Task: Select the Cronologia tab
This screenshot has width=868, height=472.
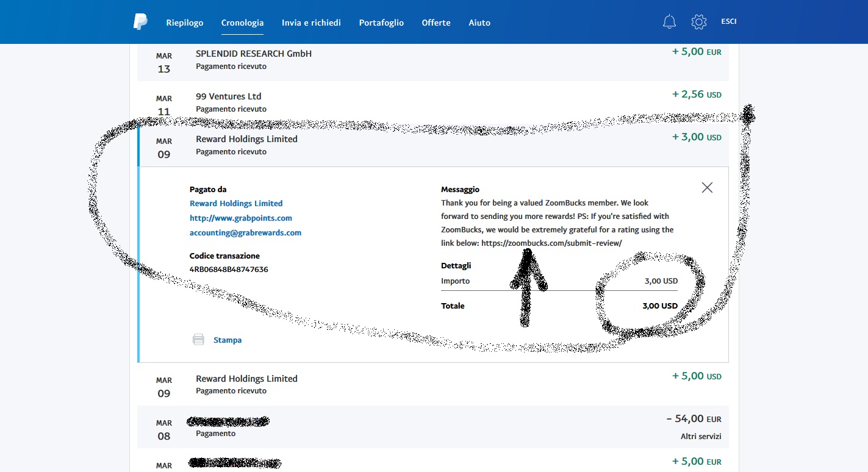Action: click(243, 23)
